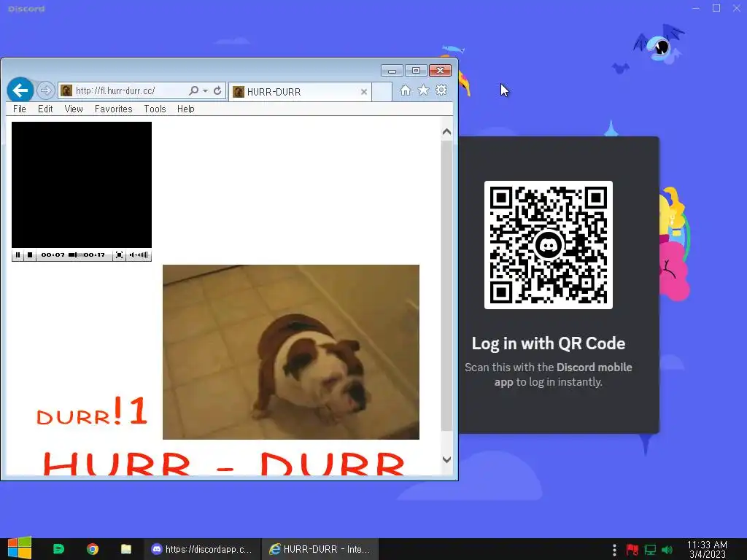Pause the embedded video player

18,255
